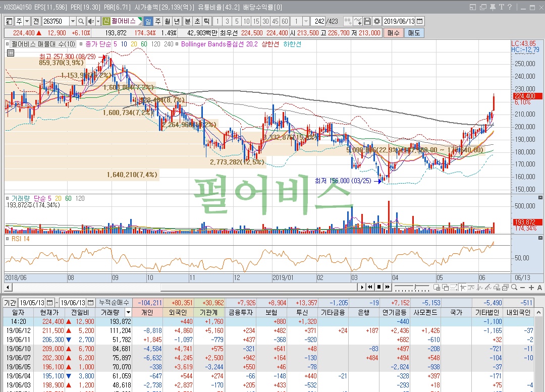Image resolution: width=545 pixels, height=392 pixels.
Task: Click the diagonal trend line tool icon
Action: 488,288
